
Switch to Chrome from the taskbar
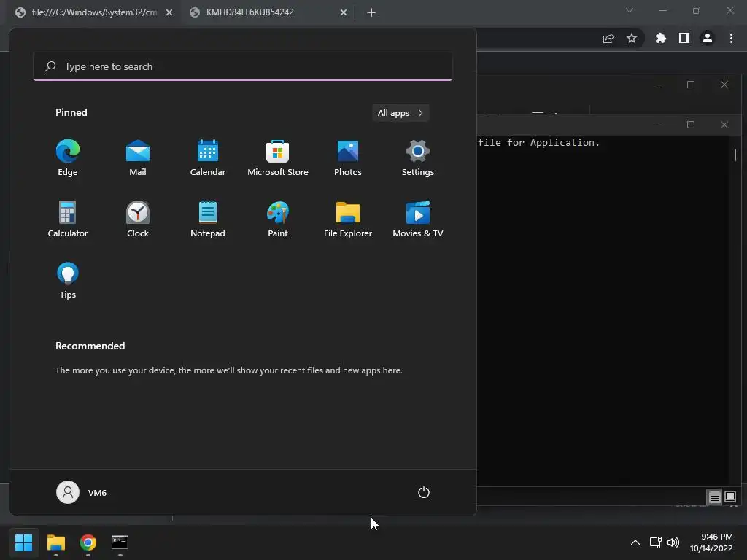click(88, 542)
